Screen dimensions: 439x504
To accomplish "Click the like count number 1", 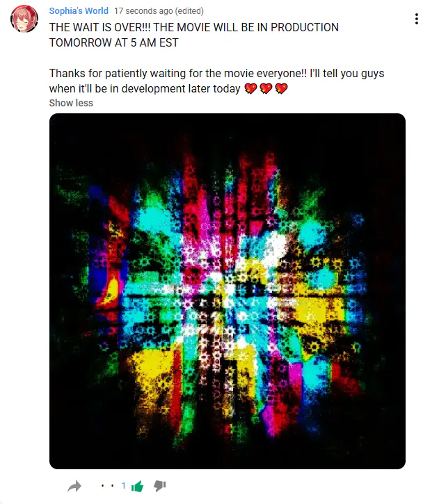I will click(x=124, y=486).
